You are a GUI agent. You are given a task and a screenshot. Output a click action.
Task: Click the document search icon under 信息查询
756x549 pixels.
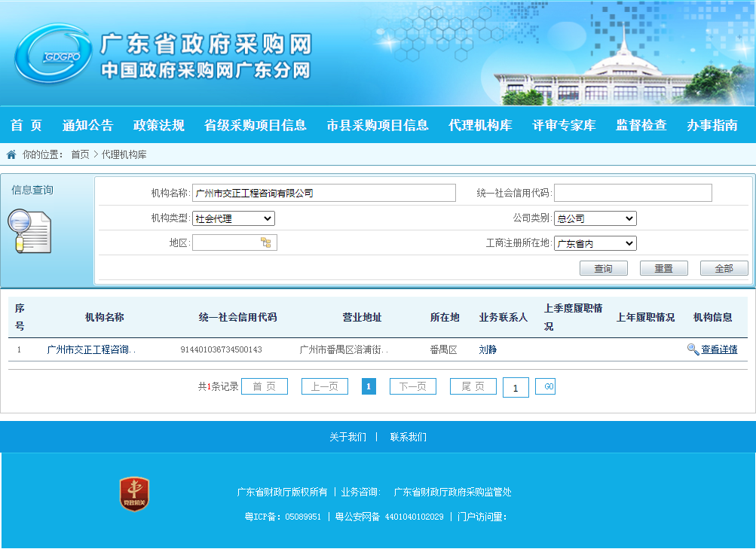(x=29, y=231)
